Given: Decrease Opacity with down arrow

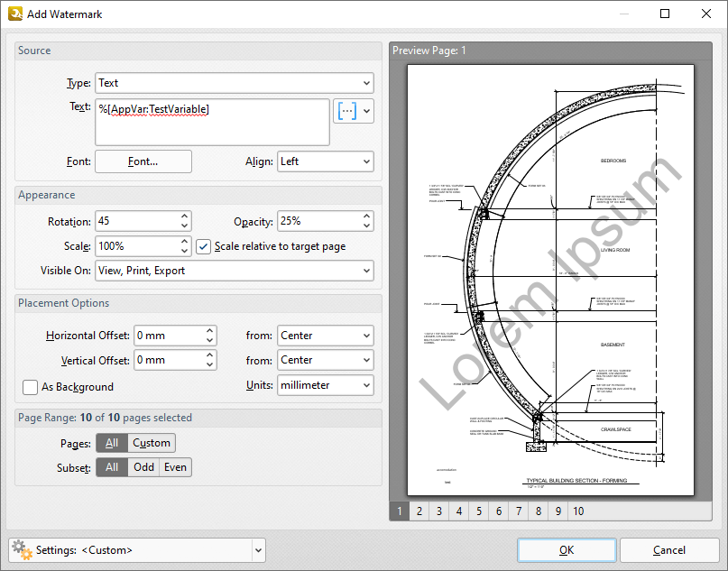Looking at the screenshot, I should point(367,226).
